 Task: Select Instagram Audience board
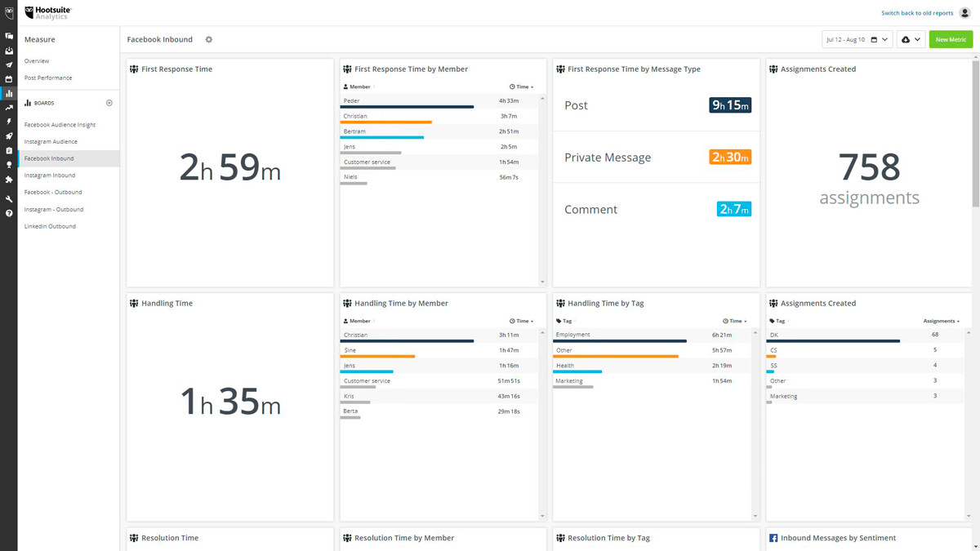[51, 141]
